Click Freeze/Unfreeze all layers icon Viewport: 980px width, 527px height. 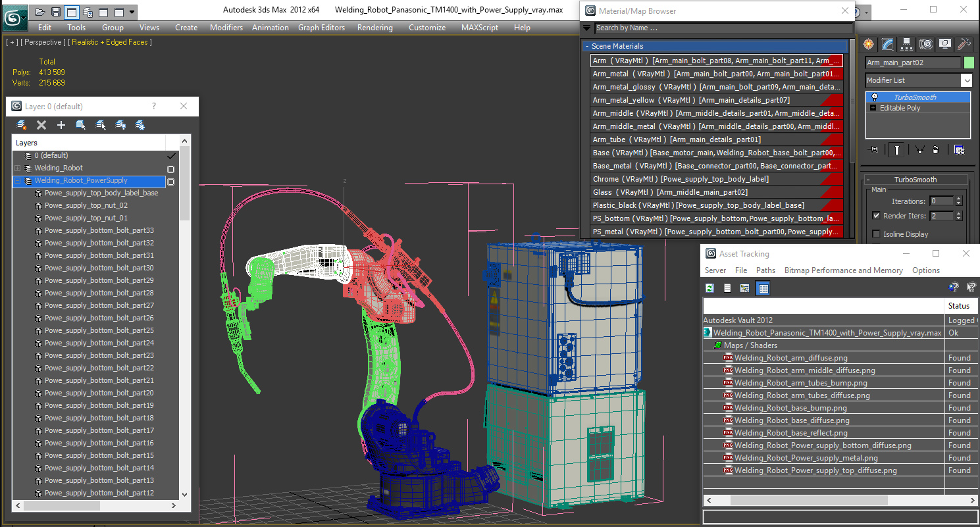click(140, 124)
